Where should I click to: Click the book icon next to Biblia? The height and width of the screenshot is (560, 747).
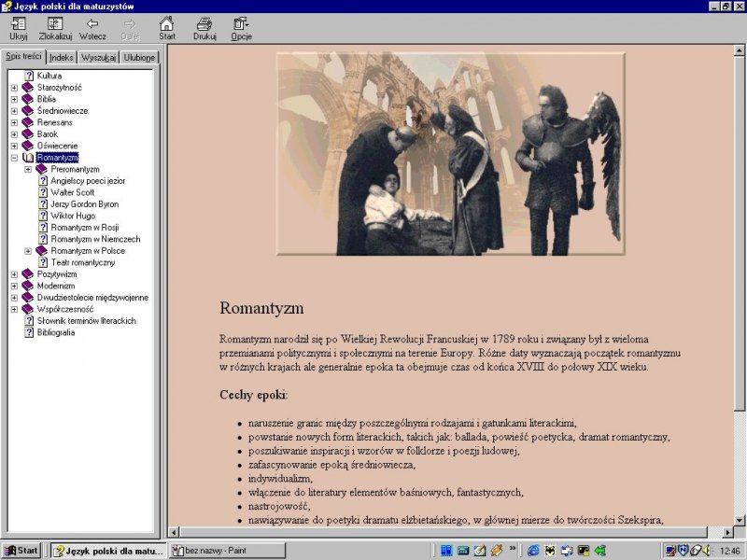tap(28, 99)
